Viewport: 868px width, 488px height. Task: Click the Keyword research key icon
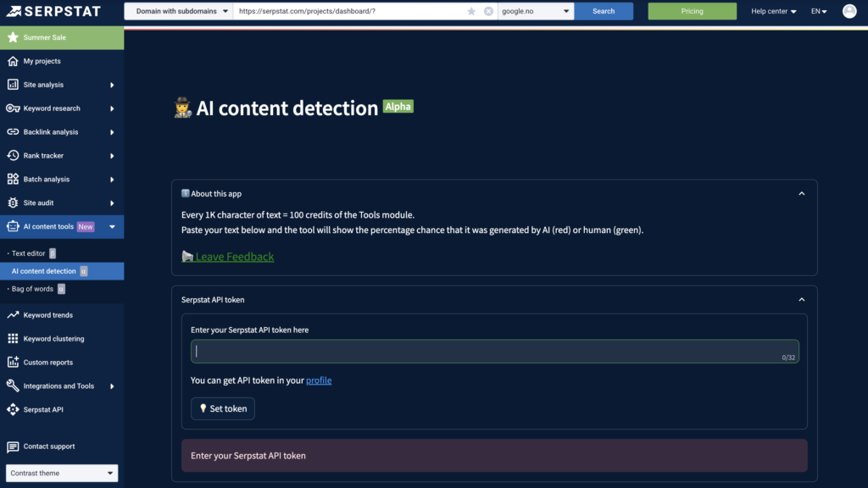pos(13,108)
